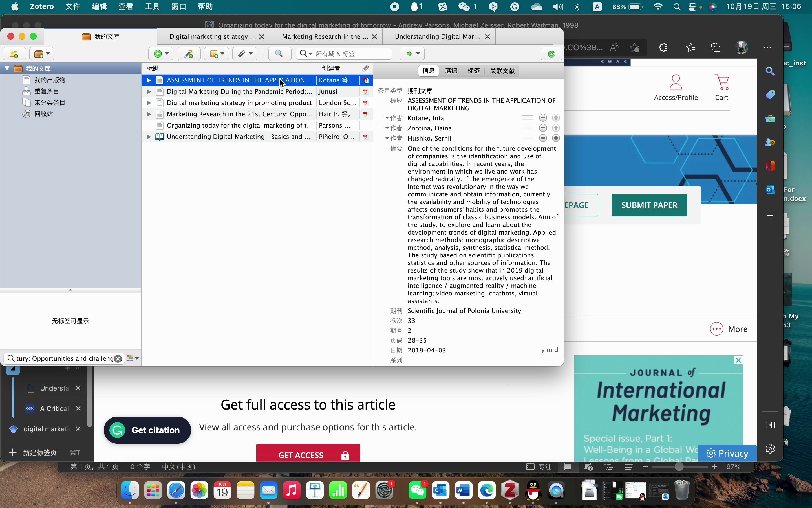The width and height of the screenshot is (812, 508).
Task: Click Edge favorites star icon in toolbar
Action: 691,48
